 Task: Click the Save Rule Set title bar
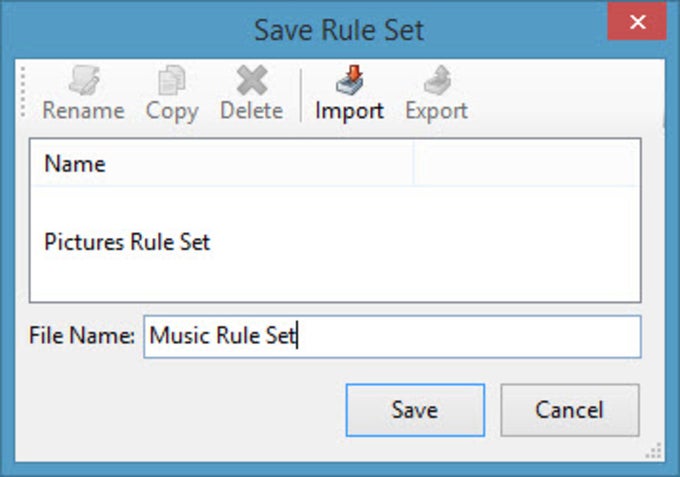pyautogui.click(x=338, y=29)
